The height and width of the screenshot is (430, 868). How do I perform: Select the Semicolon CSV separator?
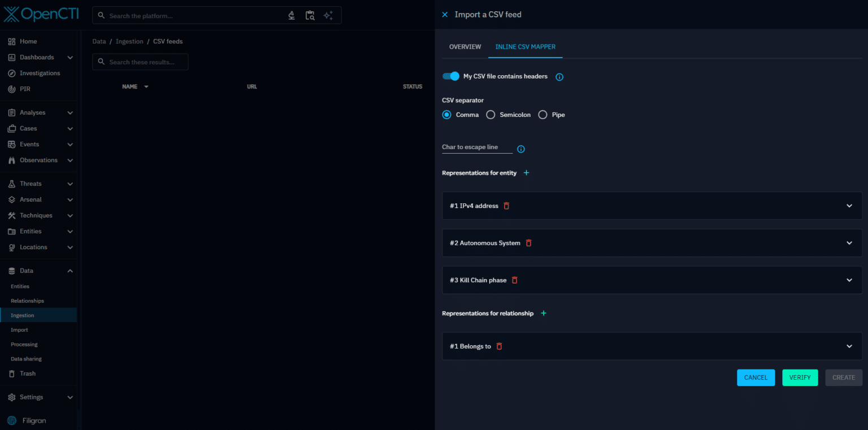(x=490, y=114)
